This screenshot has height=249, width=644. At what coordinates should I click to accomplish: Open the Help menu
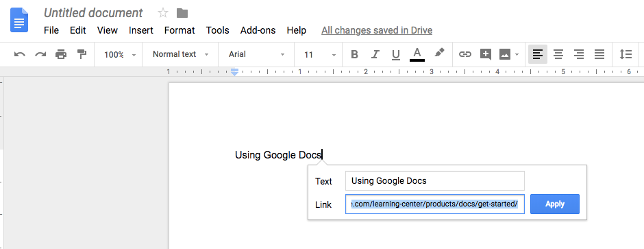(297, 30)
